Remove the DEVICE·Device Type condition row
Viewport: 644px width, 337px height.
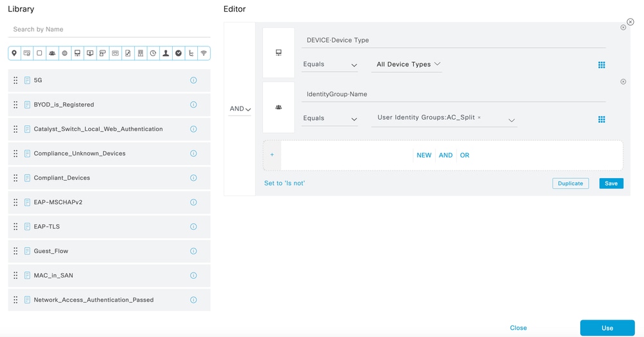pyautogui.click(x=623, y=28)
